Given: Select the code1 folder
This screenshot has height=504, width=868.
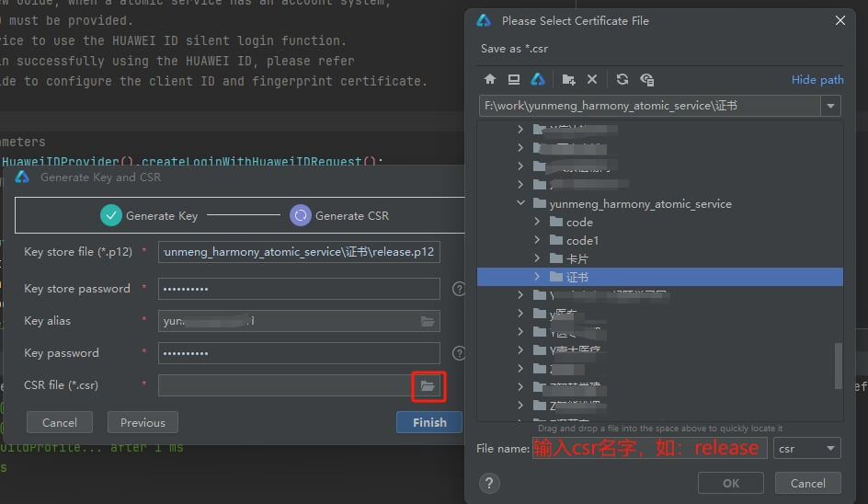Looking at the screenshot, I should pyautogui.click(x=582, y=240).
